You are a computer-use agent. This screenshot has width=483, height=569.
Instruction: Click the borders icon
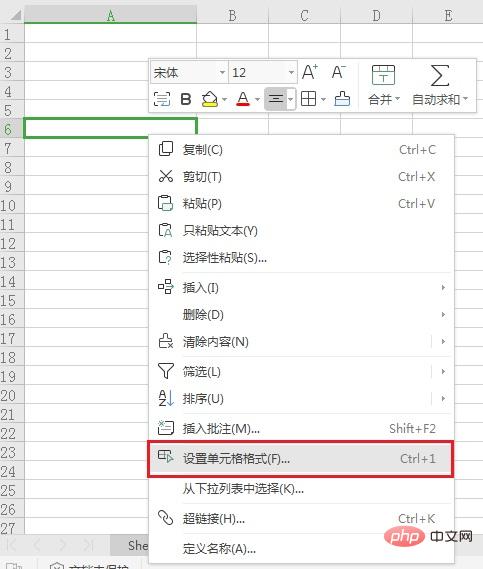tap(308, 99)
